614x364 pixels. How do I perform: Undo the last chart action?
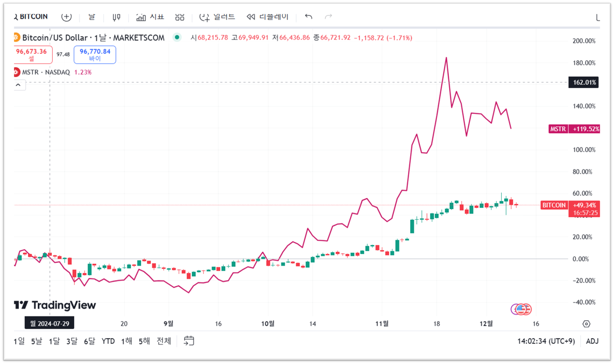coord(308,17)
